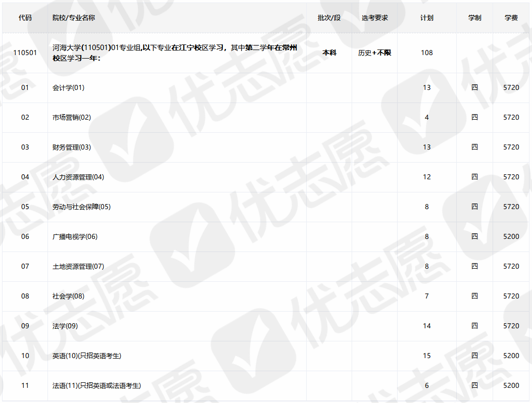Image resolution: width=532 pixels, height=403 pixels.
Task: Click the 院校/专业名称 column header
Action: coord(73,18)
